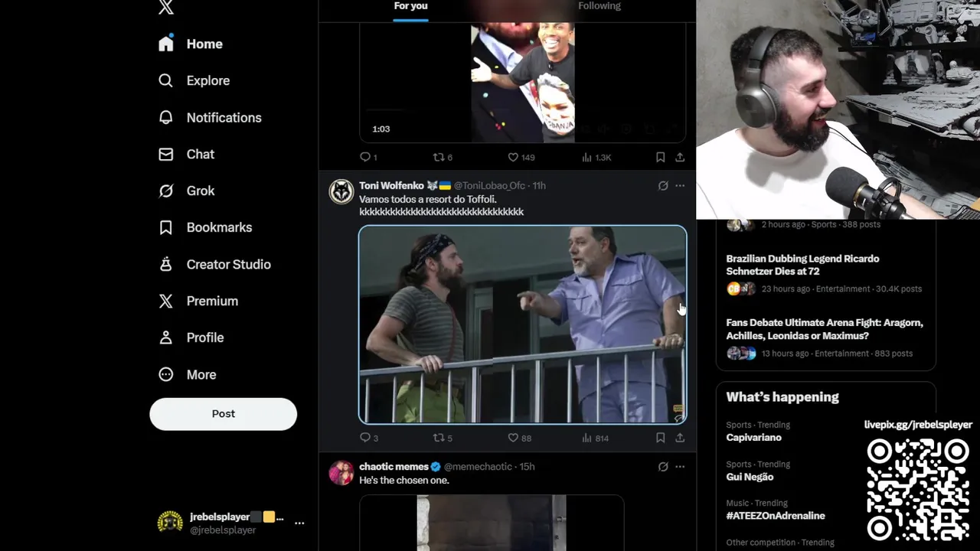The height and width of the screenshot is (551, 980).
Task: Like the video post with 149 likes
Action: tap(521, 157)
